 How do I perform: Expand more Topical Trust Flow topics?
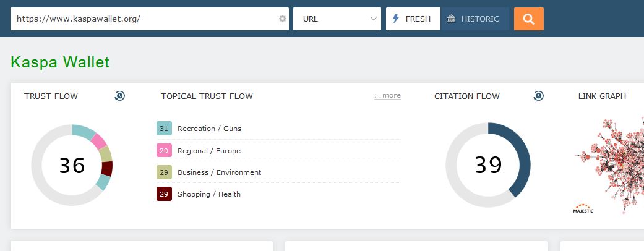pos(387,96)
